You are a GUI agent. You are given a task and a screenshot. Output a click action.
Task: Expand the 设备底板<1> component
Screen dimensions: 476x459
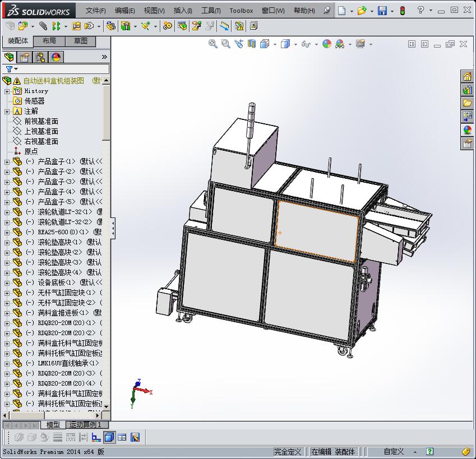[x=7, y=282]
